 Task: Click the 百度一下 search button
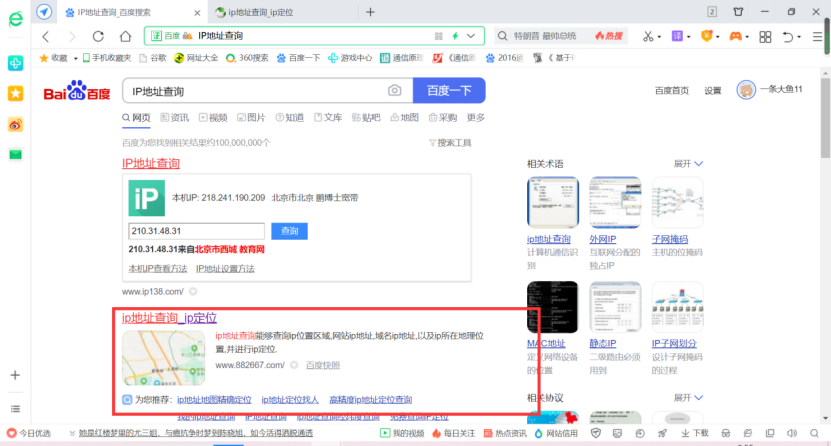tap(449, 91)
